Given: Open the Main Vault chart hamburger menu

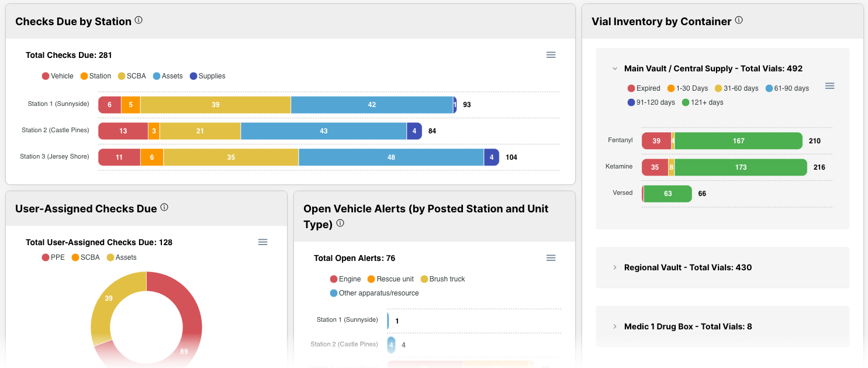Looking at the screenshot, I should (829, 86).
